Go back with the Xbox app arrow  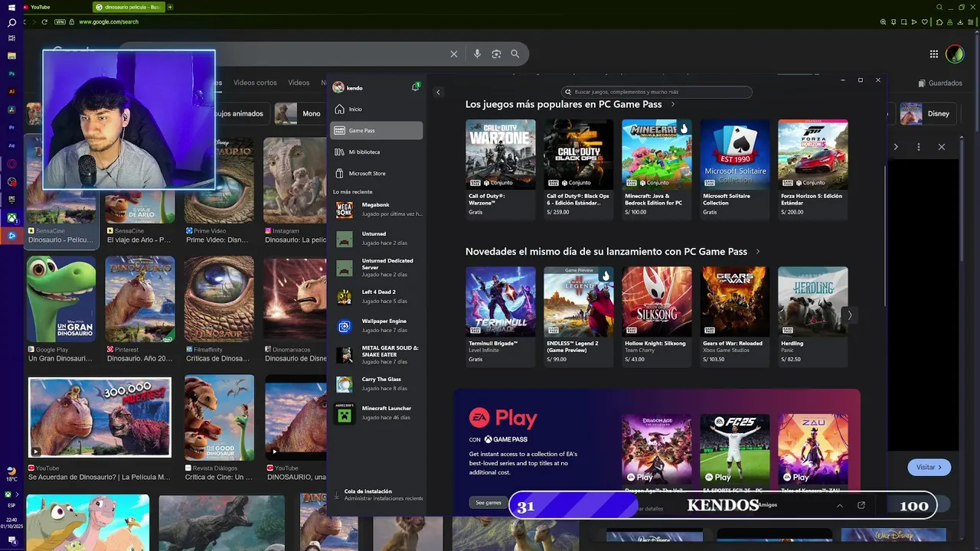click(438, 92)
